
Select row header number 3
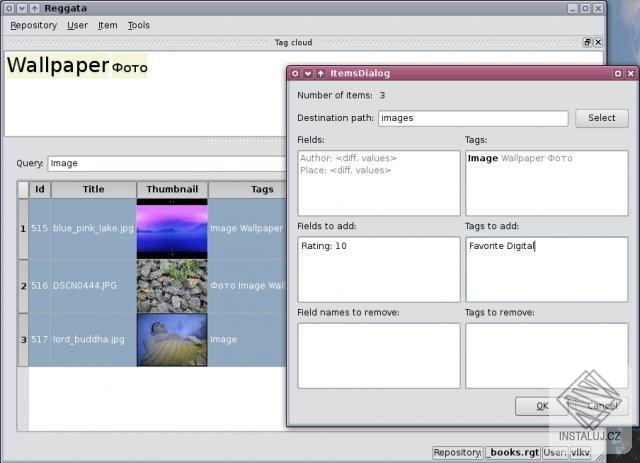pos(23,340)
